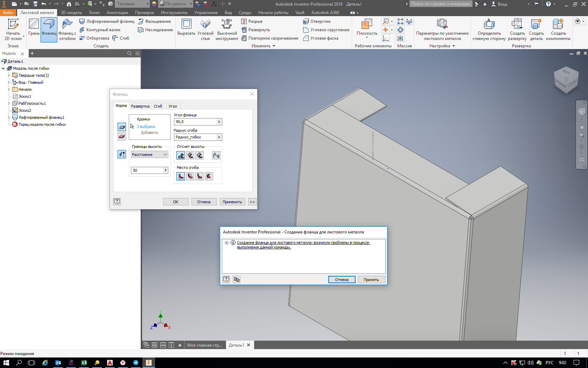Select the Разрыв tool

(x=252, y=21)
